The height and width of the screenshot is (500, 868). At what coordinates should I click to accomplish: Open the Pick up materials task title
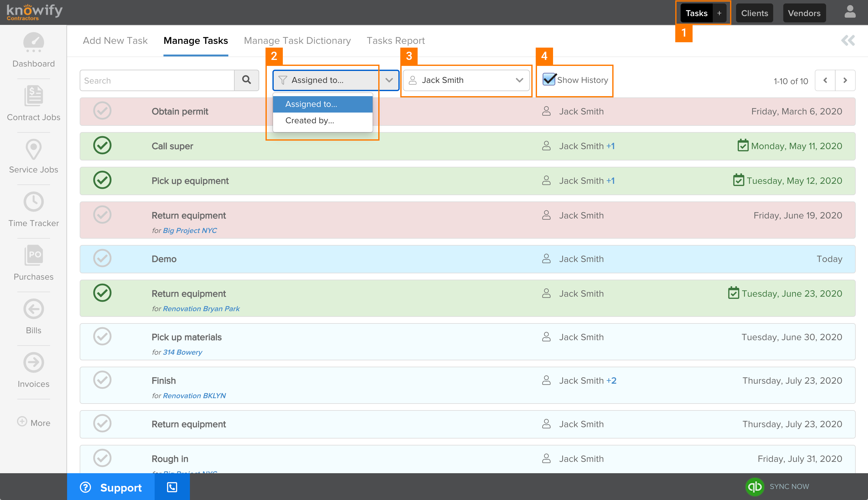[x=187, y=337]
